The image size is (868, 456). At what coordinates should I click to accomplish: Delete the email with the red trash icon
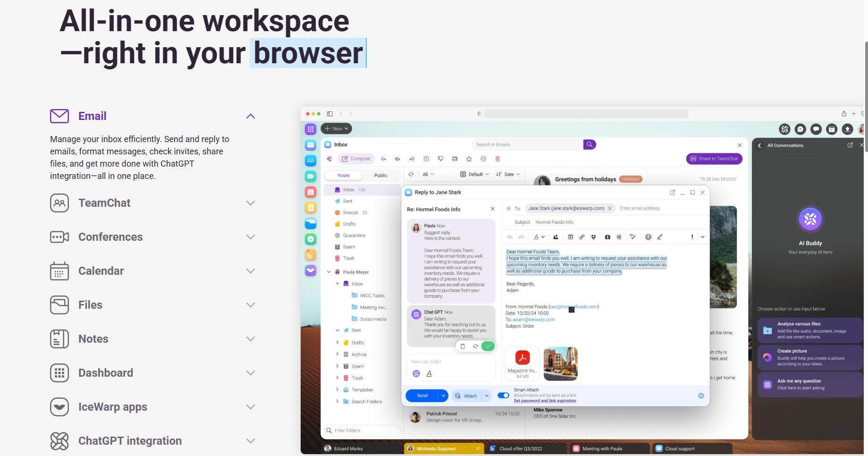click(x=497, y=159)
